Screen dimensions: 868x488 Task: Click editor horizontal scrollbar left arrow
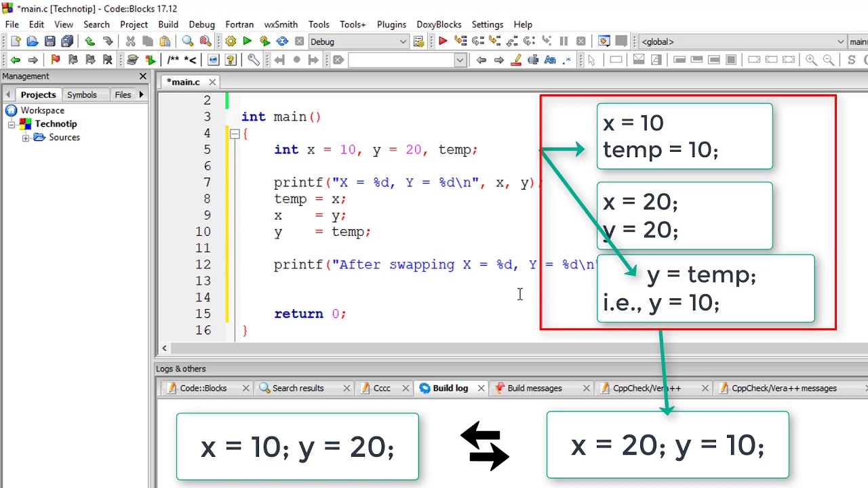click(x=164, y=348)
